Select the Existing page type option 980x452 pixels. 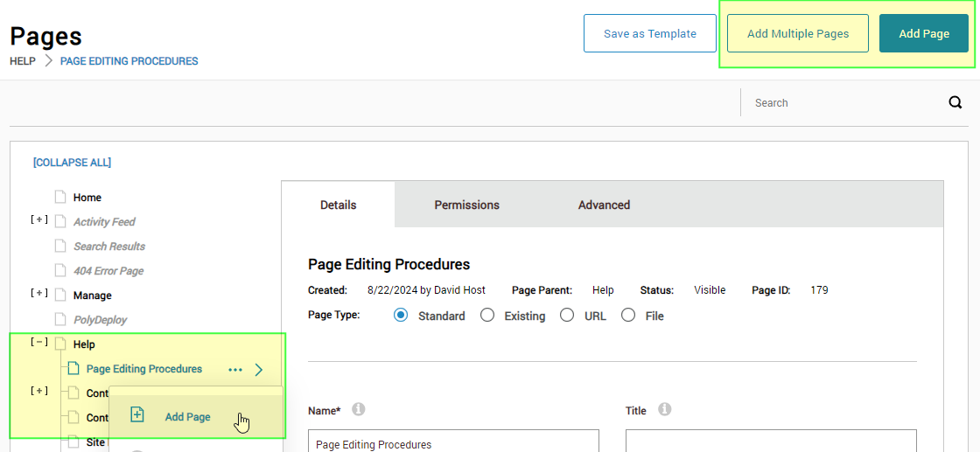tap(487, 316)
